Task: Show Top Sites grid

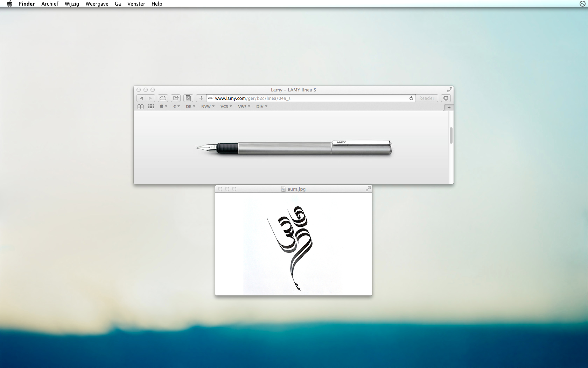Action: tap(151, 107)
